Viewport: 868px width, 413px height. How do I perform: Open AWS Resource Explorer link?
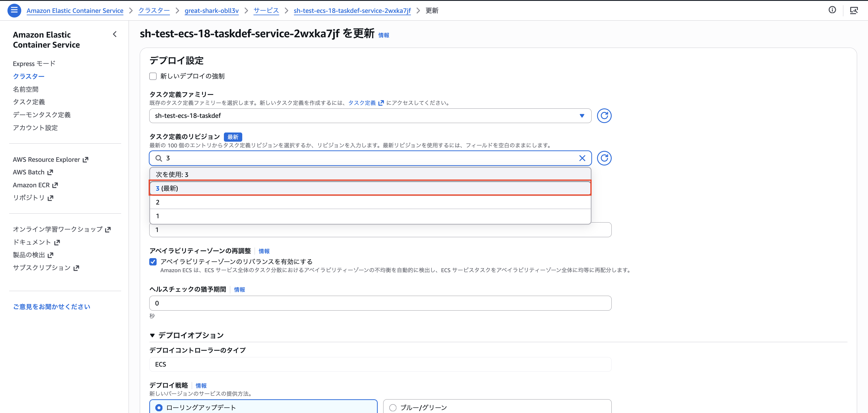(x=46, y=159)
